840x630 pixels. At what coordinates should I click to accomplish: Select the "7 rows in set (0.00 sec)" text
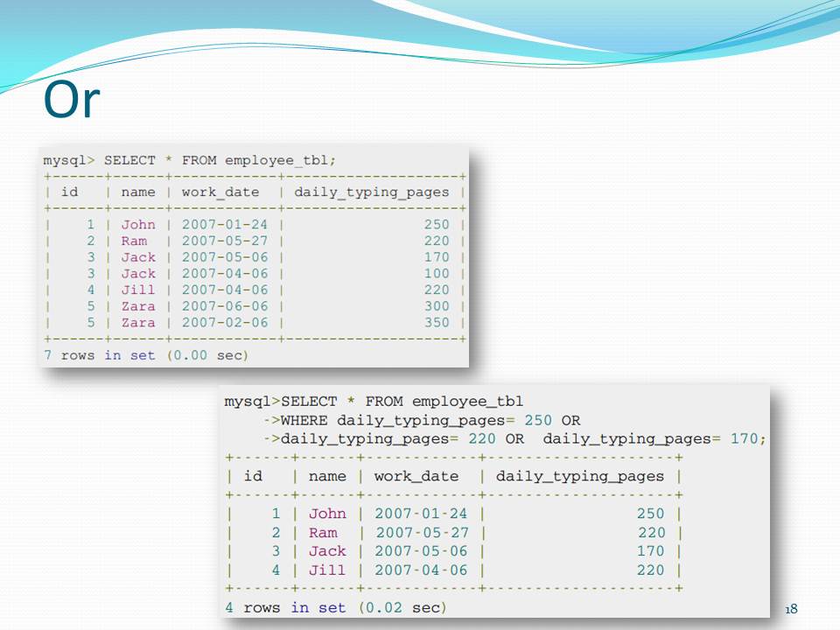(144, 355)
